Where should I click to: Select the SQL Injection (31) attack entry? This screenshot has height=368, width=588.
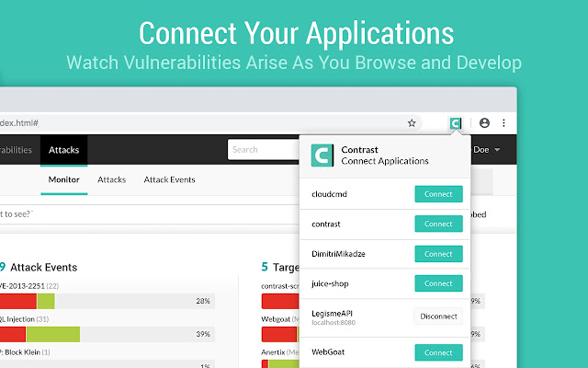pyautogui.click(x=25, y=319)
